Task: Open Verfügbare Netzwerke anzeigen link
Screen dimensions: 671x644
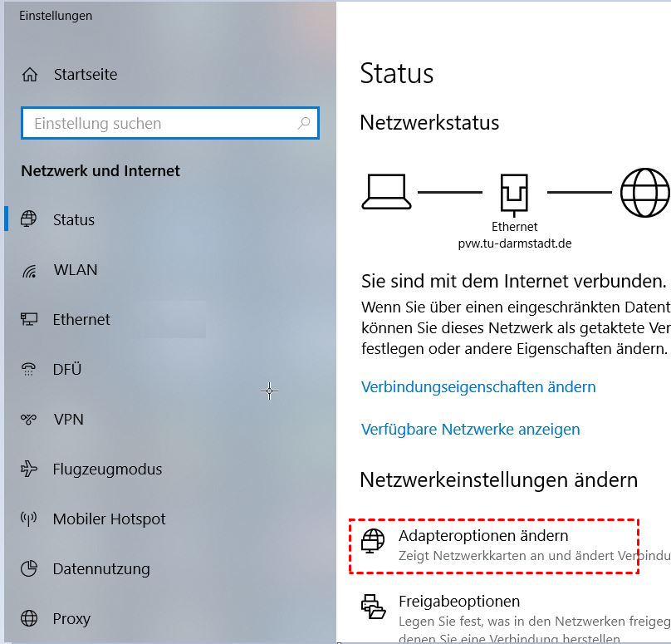Action: (x=471, y=430)
